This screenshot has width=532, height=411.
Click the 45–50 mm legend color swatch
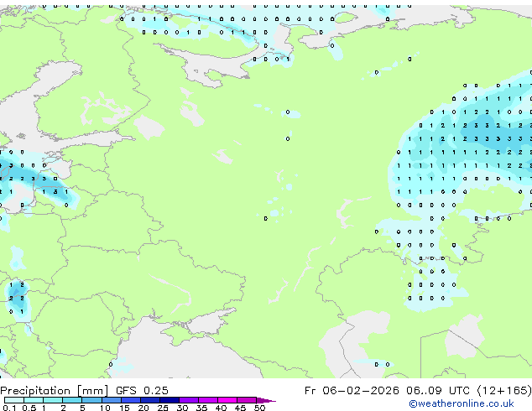[x=247, y=400]
